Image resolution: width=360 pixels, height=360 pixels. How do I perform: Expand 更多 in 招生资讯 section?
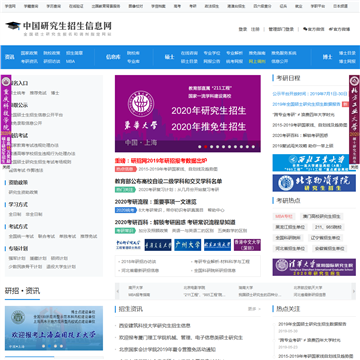(254, 309)
